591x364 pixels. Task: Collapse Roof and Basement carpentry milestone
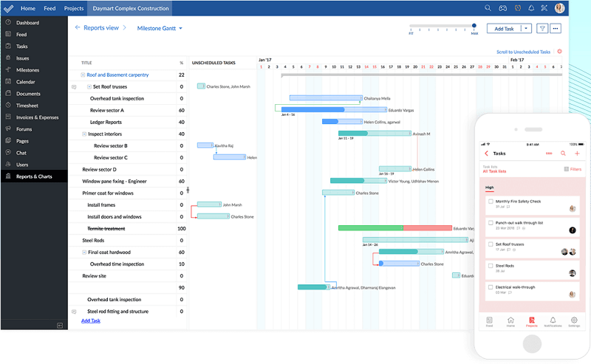click(83, 75)
